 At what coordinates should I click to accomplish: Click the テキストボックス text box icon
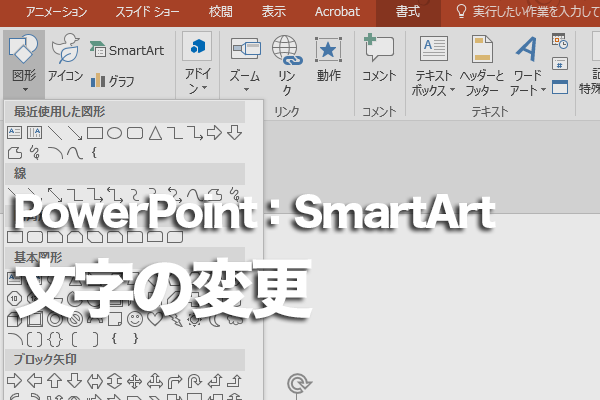click(434, 49)
